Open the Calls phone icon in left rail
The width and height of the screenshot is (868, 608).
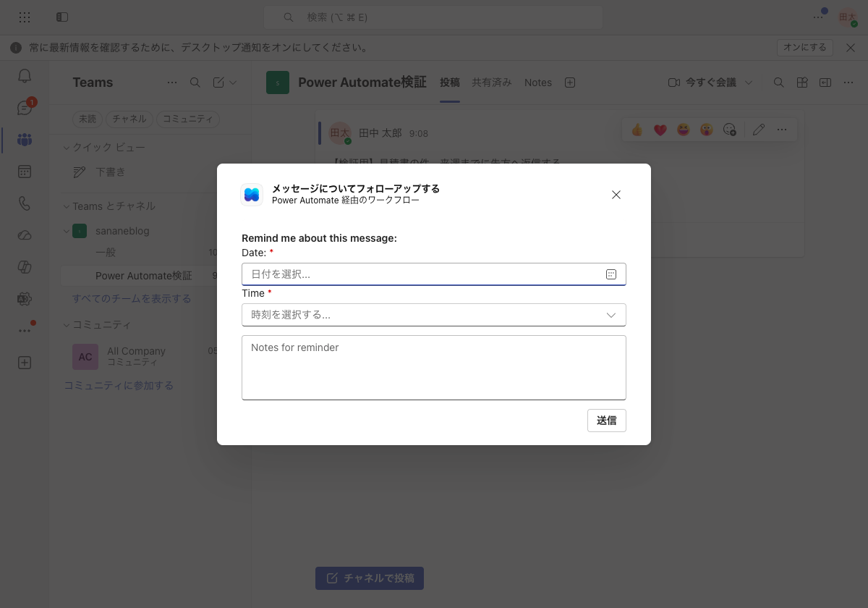pos(25,203)
